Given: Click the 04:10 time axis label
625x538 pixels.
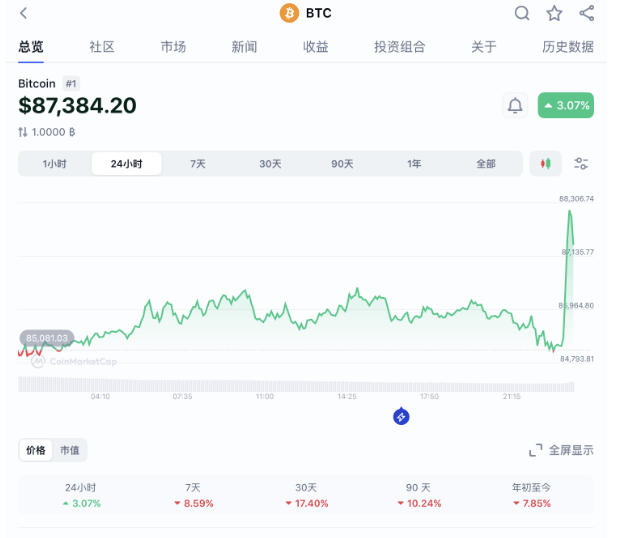Looking at the screenshot, I should 100,397.
